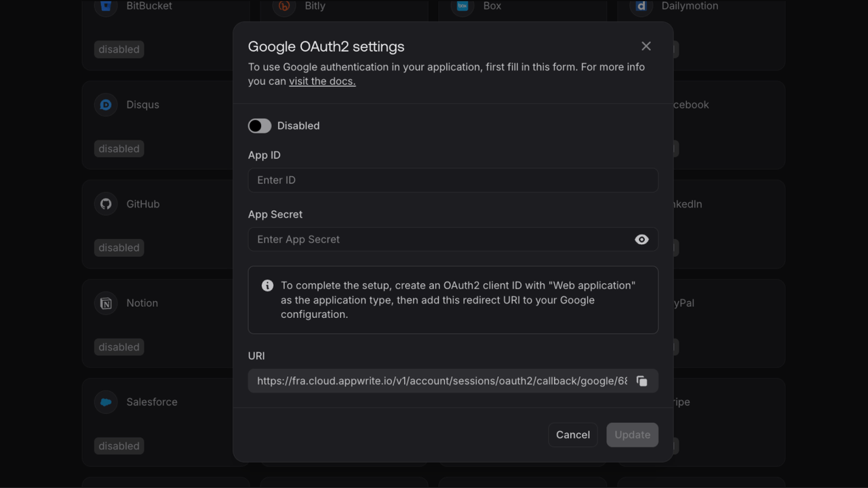The image size is (868, 488).
Task: Click the info icon in the setup note
Action: [x=267, y=285]
